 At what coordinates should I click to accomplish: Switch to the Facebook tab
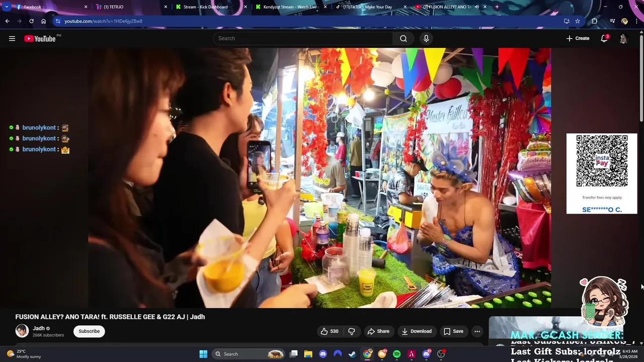(50, 7)
